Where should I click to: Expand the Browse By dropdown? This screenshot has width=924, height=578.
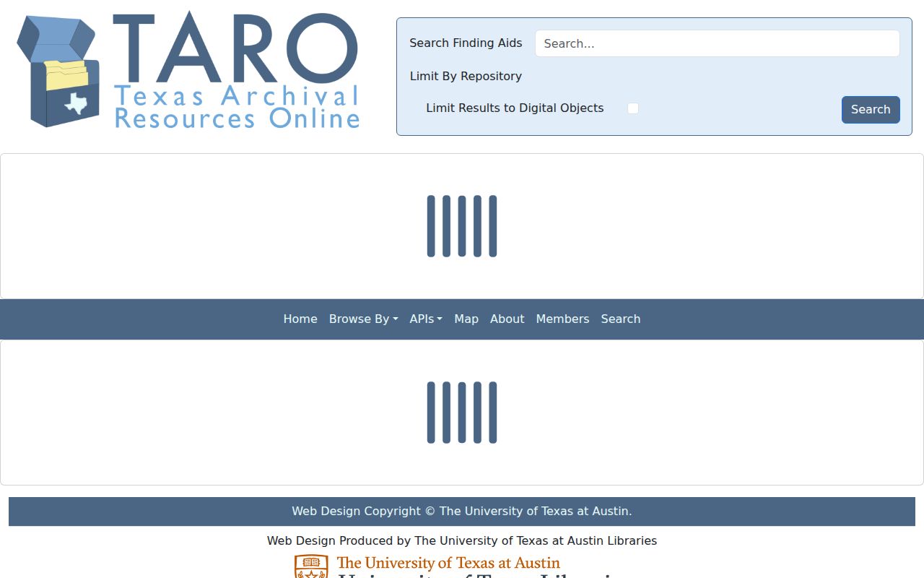click(363, 319)
